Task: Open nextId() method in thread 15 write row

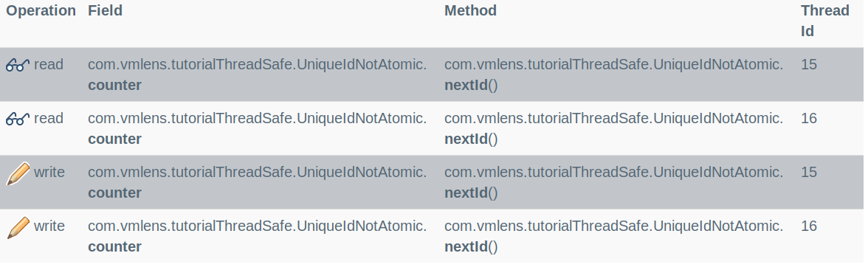Action: (x=471, y=193)
